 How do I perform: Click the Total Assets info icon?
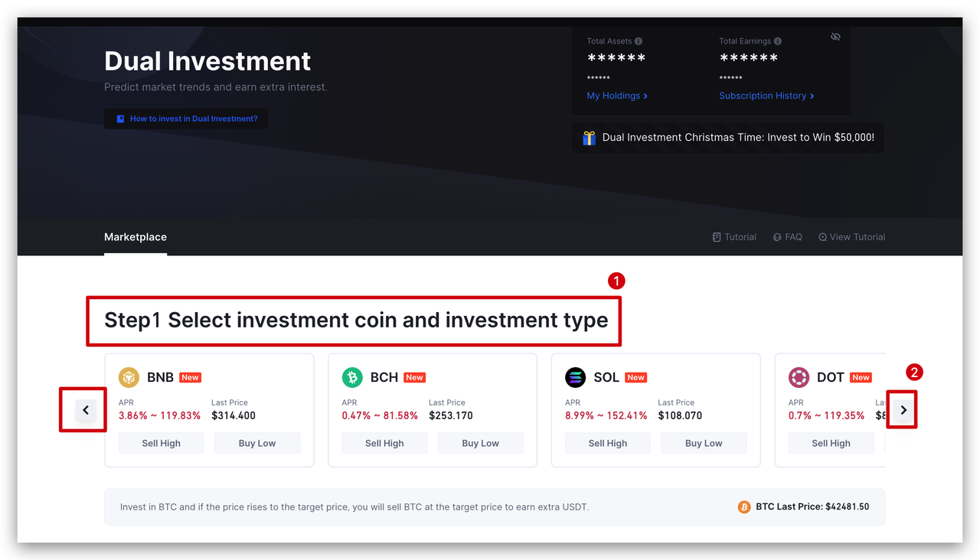(639, 41)
